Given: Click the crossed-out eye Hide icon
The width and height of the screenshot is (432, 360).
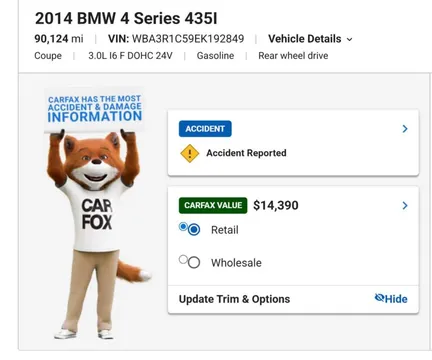Looking at the screenshot, I should [379, 298].
